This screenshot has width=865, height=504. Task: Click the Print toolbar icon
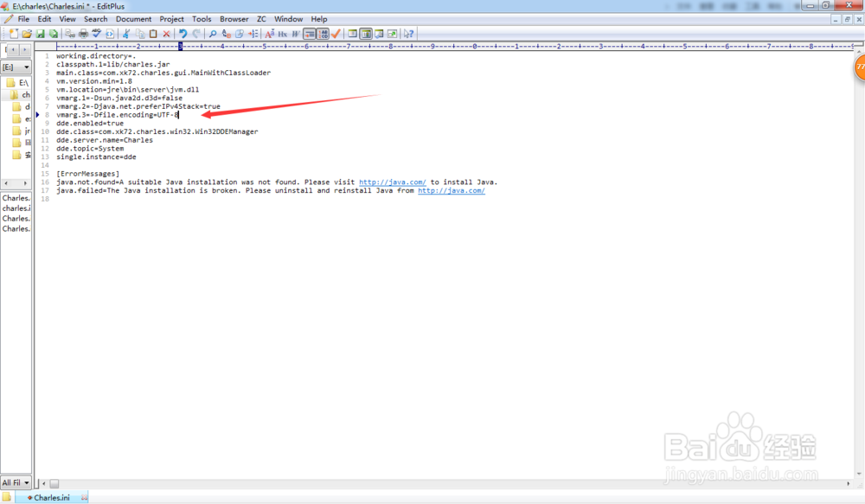(83, 34)
